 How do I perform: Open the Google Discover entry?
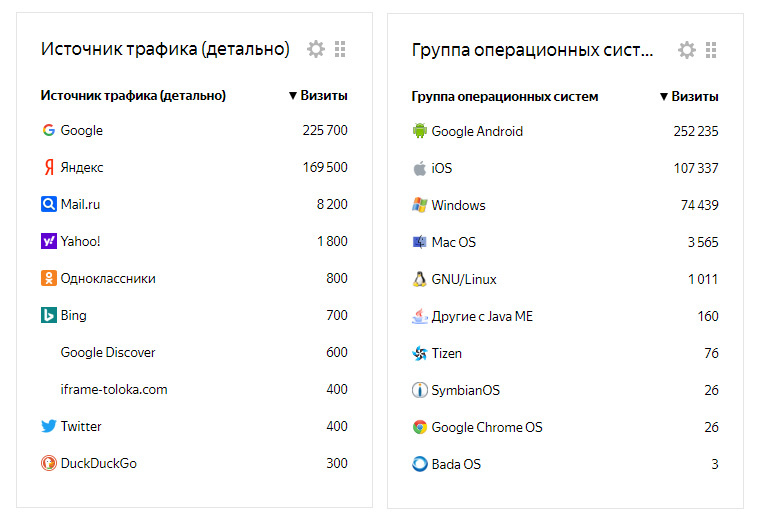pyautogui.click(x=108, y=352)
